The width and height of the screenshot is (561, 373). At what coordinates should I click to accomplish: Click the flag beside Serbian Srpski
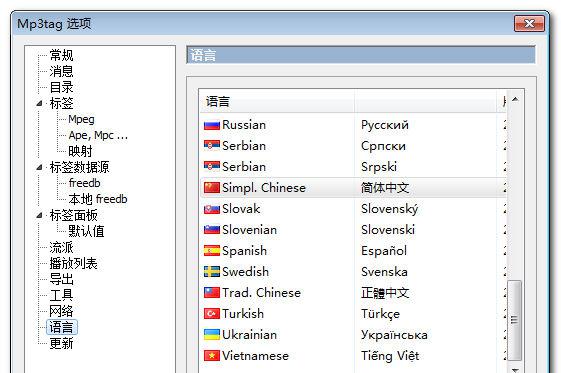coord(211,167)
